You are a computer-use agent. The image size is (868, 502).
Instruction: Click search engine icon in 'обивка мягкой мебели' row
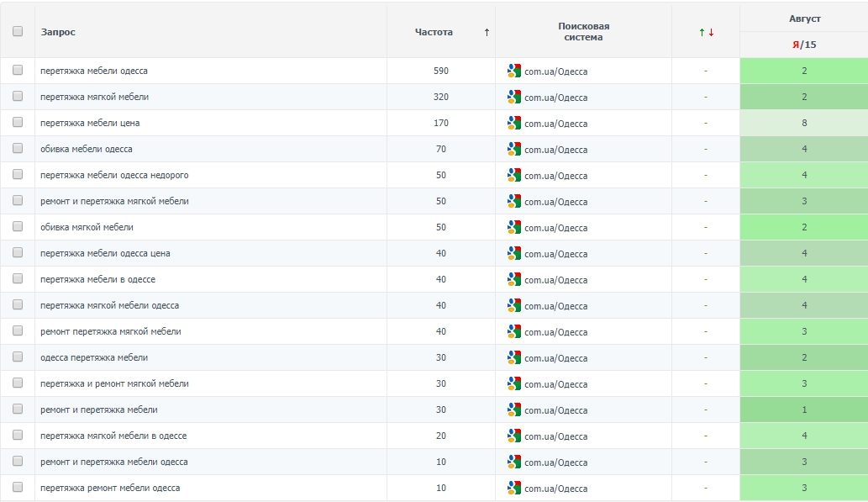514,228
